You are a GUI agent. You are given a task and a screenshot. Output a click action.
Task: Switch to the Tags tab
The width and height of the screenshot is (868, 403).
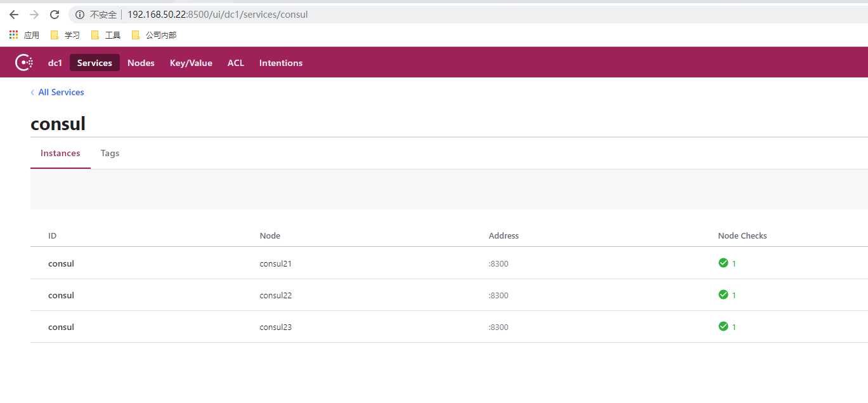pos(110,153)
